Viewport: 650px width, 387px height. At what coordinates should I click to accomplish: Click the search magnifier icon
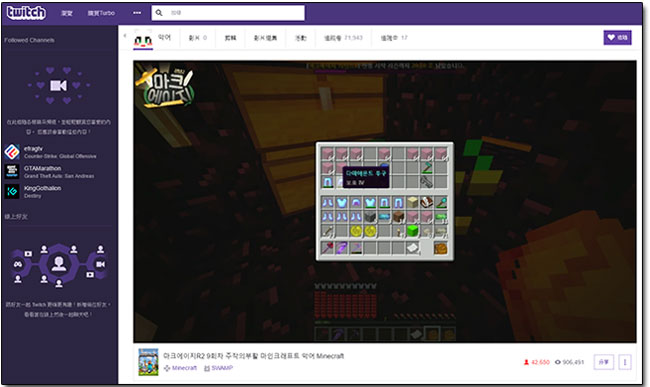pos(159,13)
